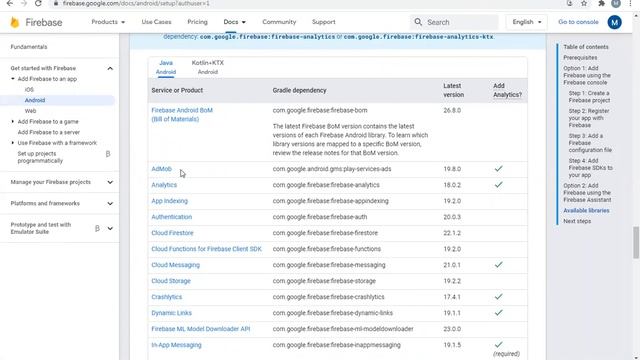
Task: Expand Use Firebase with a framework
Action: [13, 143]
